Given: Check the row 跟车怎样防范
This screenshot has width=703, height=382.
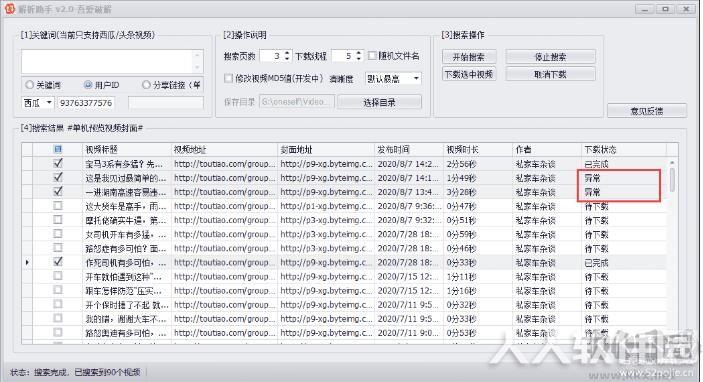Looking at the screenshot, I should 58,290.
